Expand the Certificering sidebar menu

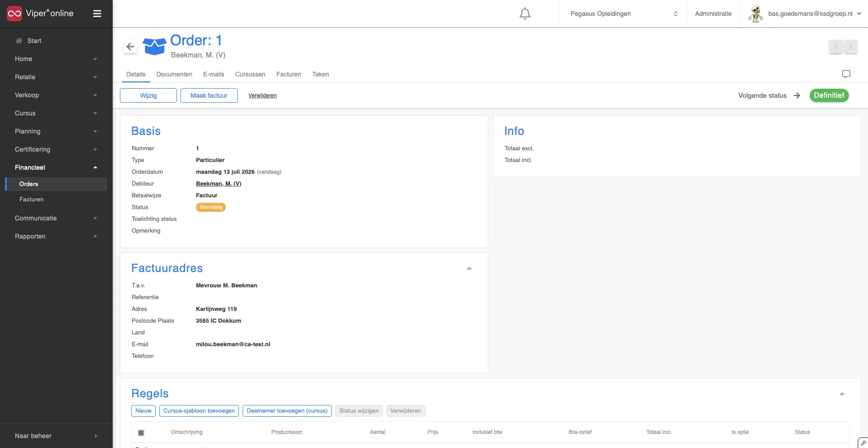(x=56, y=149)
